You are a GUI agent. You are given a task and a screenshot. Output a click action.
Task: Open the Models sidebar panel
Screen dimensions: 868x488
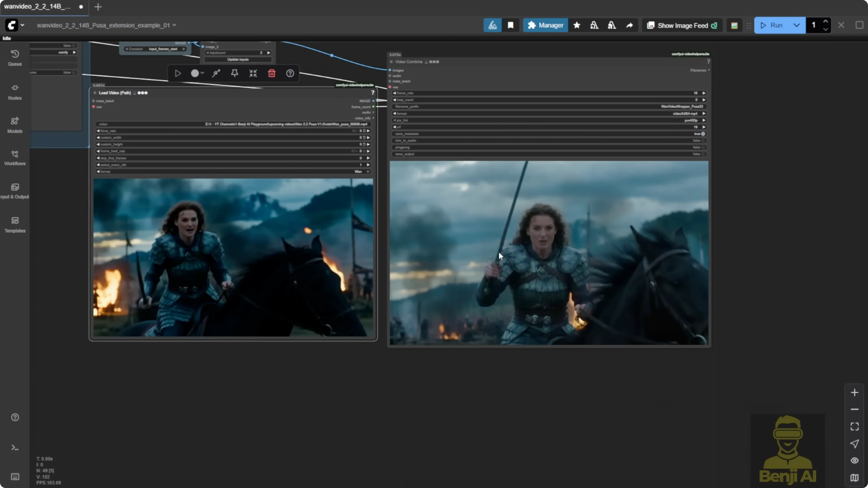coord(15,125)
